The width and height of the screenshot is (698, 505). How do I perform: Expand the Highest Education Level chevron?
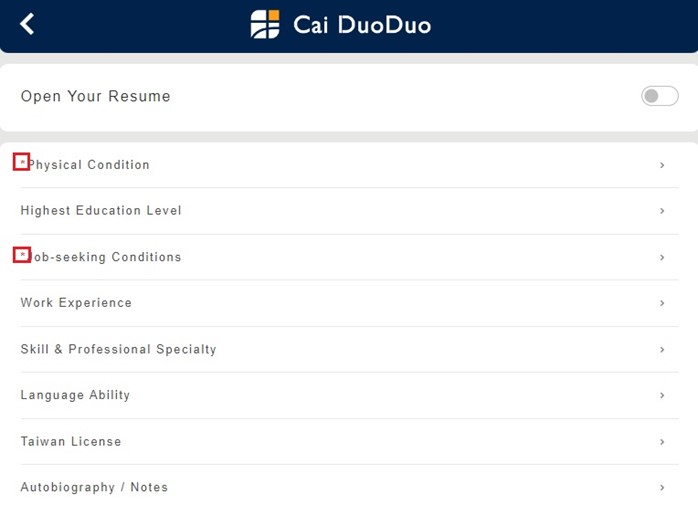click(x=662, y=211)
